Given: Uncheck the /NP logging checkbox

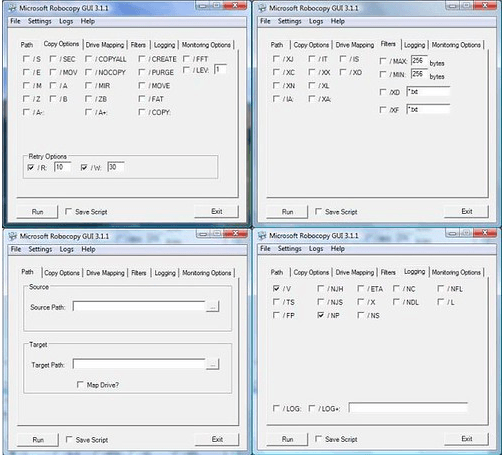Looking at the screenshot, I should (321, 315).
